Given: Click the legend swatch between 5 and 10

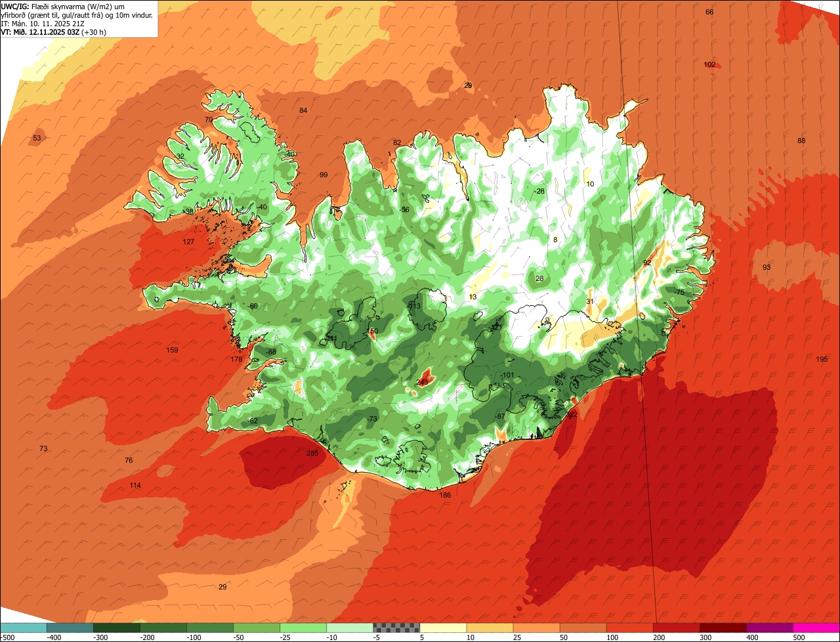Looking at the screenshot, I should tap(443, 628).
